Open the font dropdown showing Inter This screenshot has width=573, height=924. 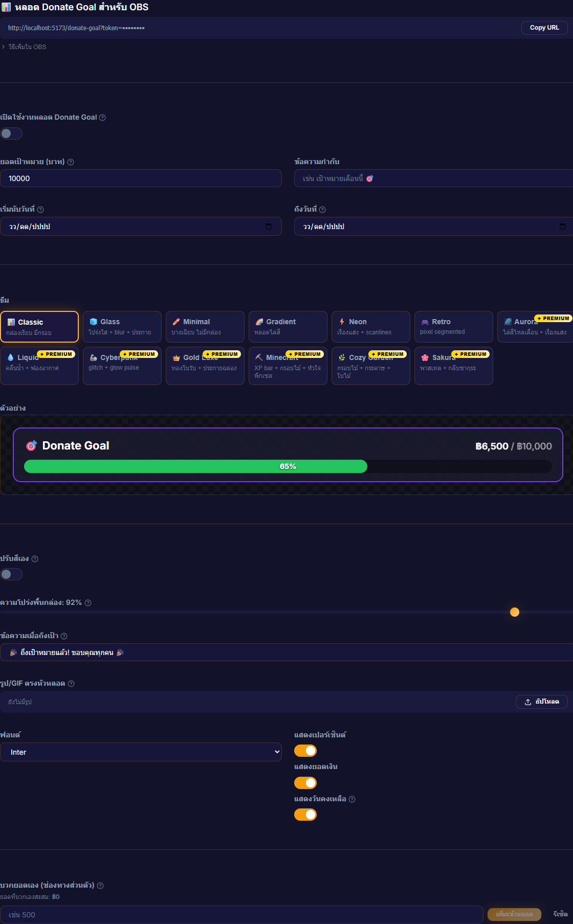click(141, 752)
